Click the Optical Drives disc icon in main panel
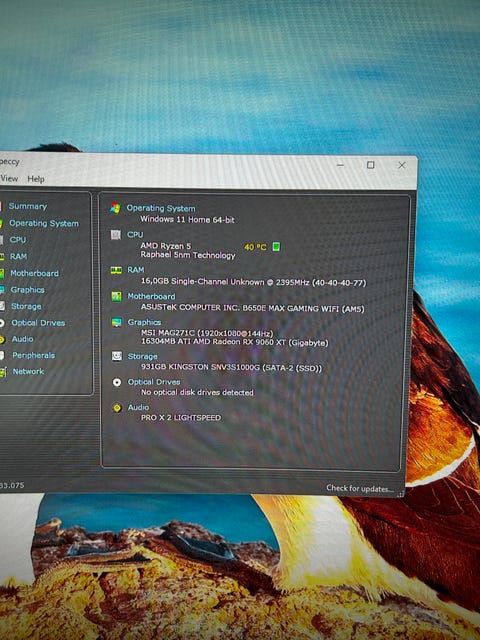 point(117,382)
